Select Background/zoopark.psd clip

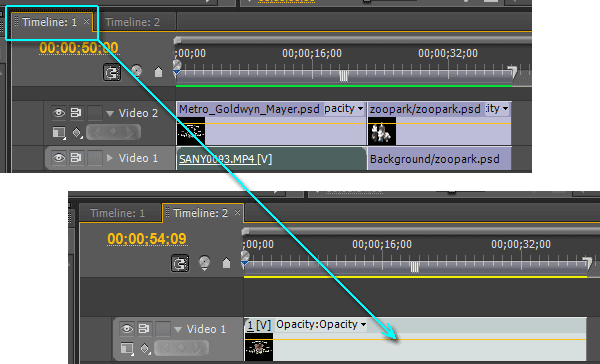439,159
